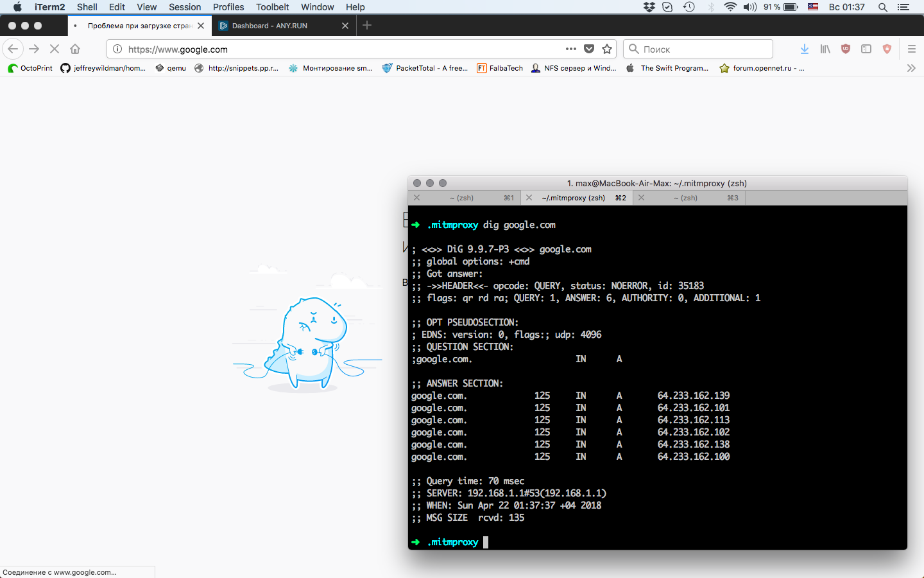Toggle the Firefox sidebar icon
This screenshot has height=578, width=924.
coord(866,49)
